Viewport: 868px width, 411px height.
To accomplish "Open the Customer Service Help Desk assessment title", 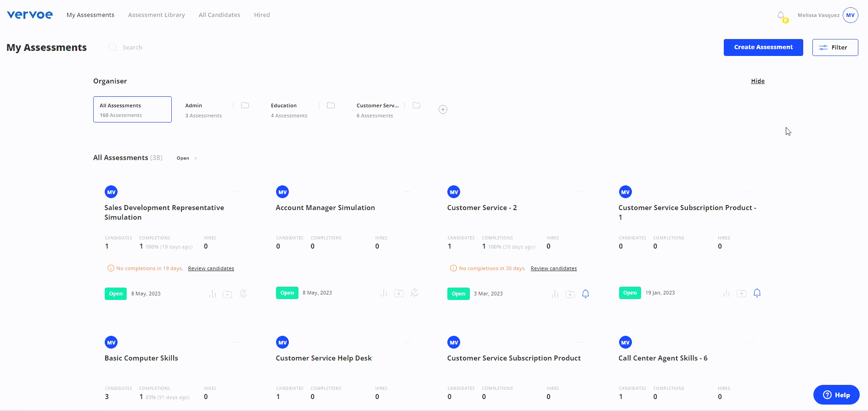I will point(324,358).
